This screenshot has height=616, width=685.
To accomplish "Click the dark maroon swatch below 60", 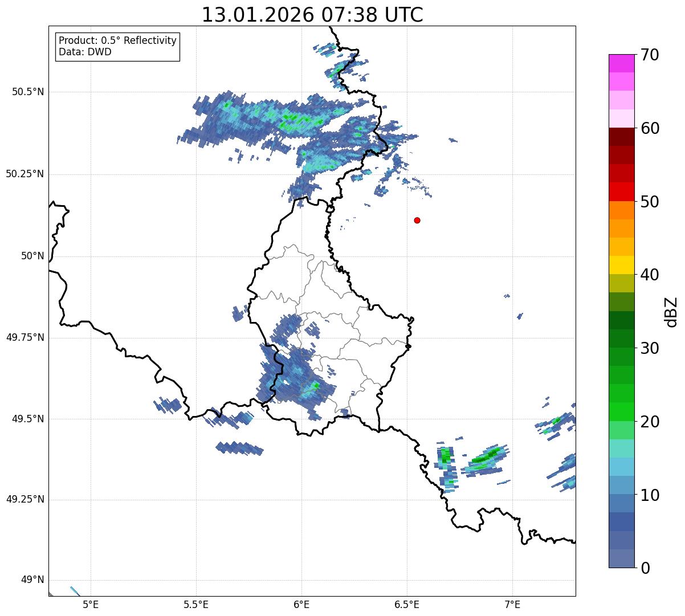I will click(621, 137).
